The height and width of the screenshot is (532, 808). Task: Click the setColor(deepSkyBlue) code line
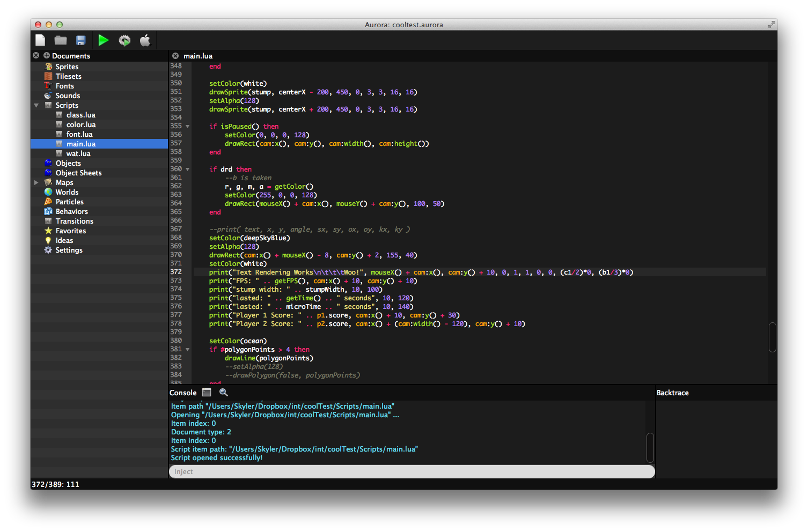(x=249, y=238)
